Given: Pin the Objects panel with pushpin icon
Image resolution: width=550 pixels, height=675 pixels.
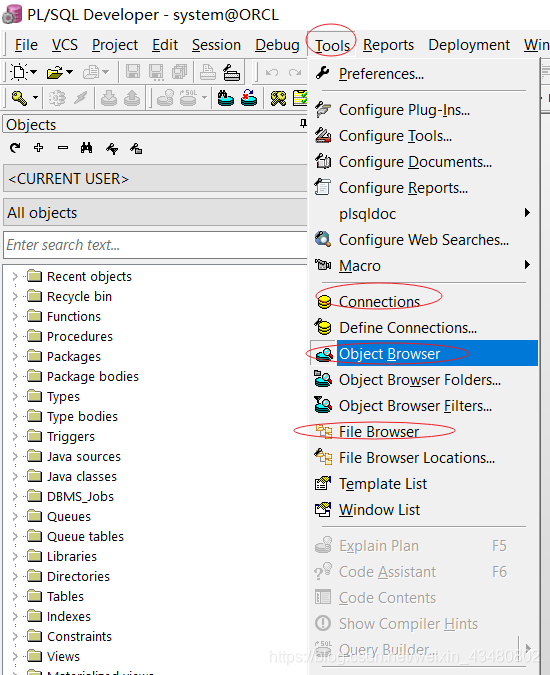Looking at the screenshot, I should (303, 124).
